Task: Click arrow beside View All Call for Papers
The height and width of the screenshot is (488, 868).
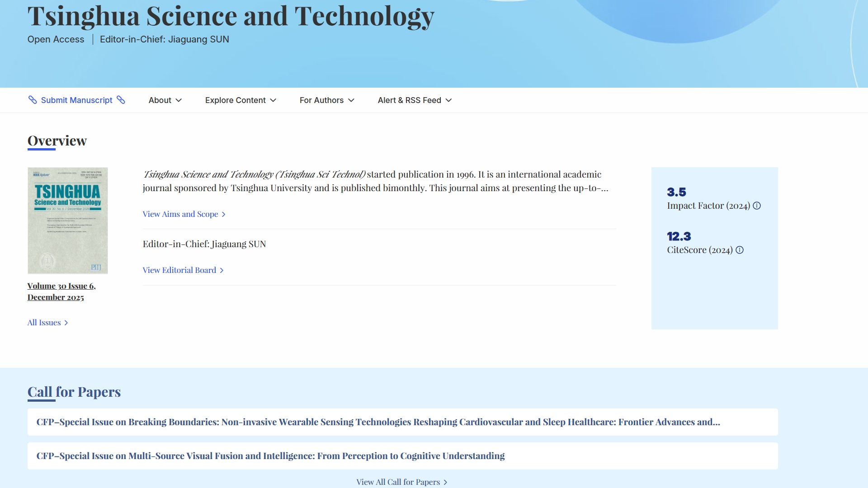Action: coord(445,482)
